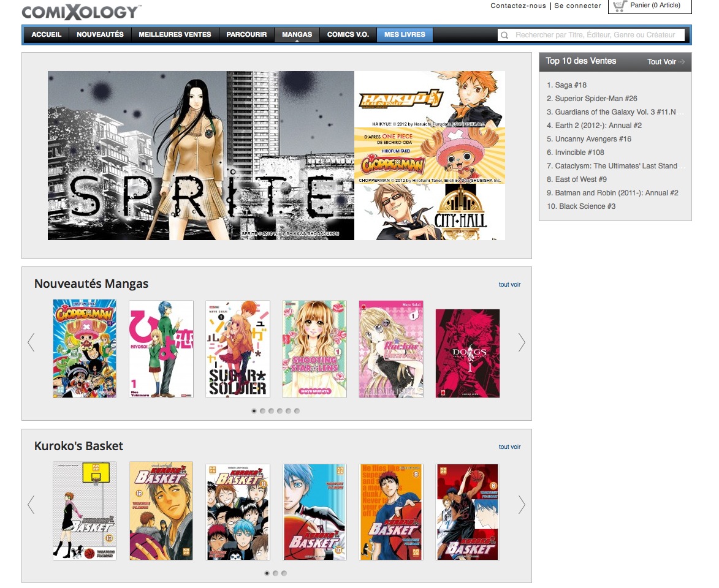Open the Sprite featured banner
719x588 pixels.
pyautogui.click(x=201, y=156)
